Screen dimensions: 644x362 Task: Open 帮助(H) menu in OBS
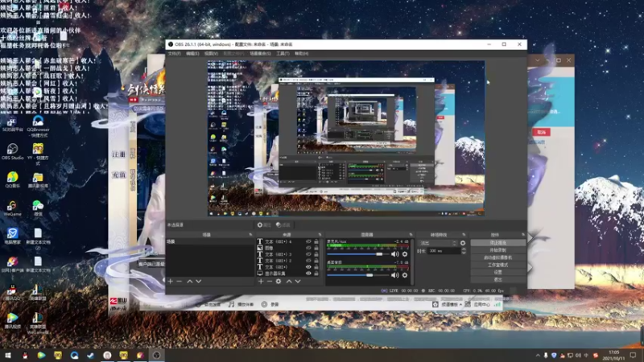pos(301,54)
